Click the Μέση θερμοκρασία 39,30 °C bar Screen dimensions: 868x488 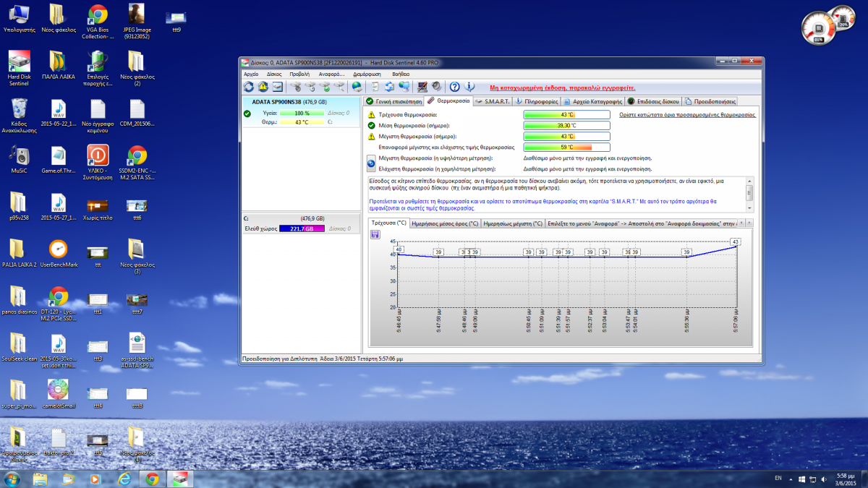[x=566, y=126]
